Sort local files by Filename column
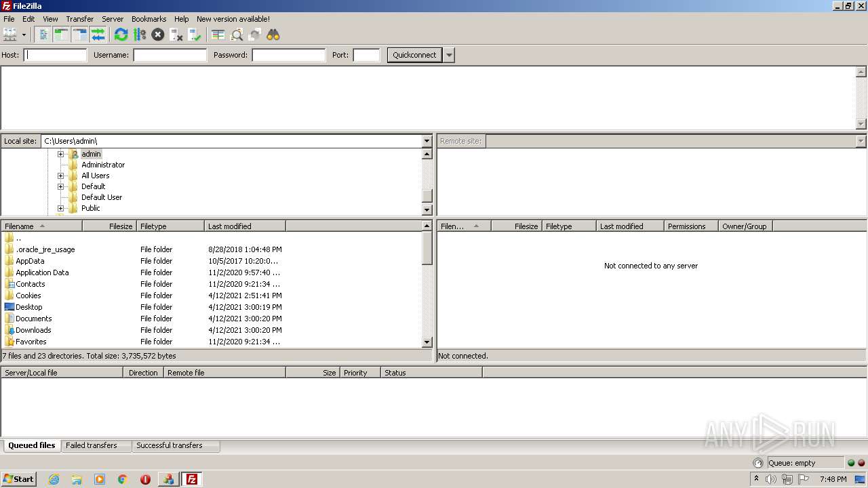Viewport: 868px width, 488px height. click(x=41, y=226)
